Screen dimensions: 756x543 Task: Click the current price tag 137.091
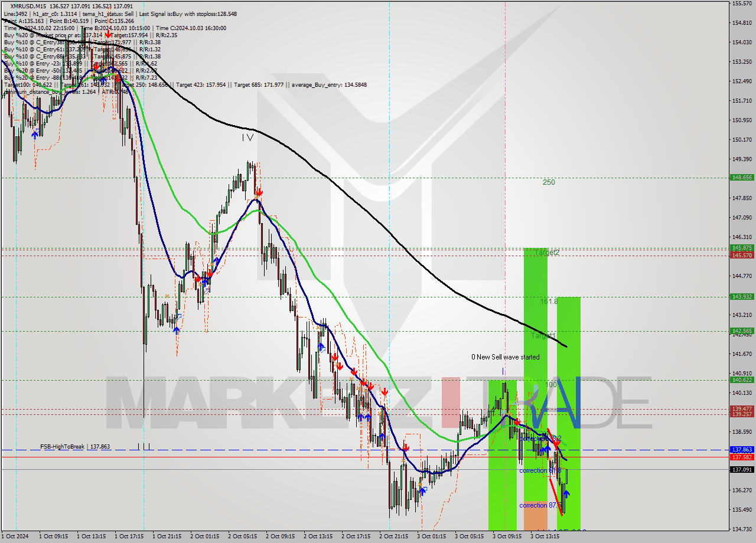[742, 469]
